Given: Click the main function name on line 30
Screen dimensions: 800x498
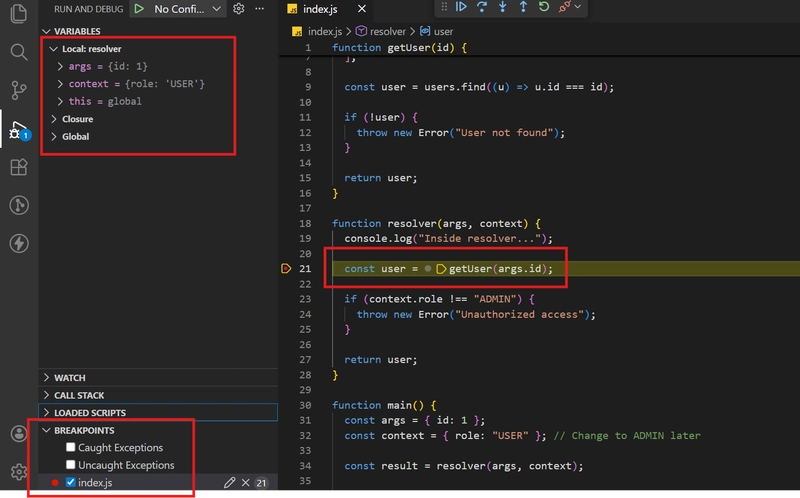Looking at the screenshot, I should (x=399, y=405).
